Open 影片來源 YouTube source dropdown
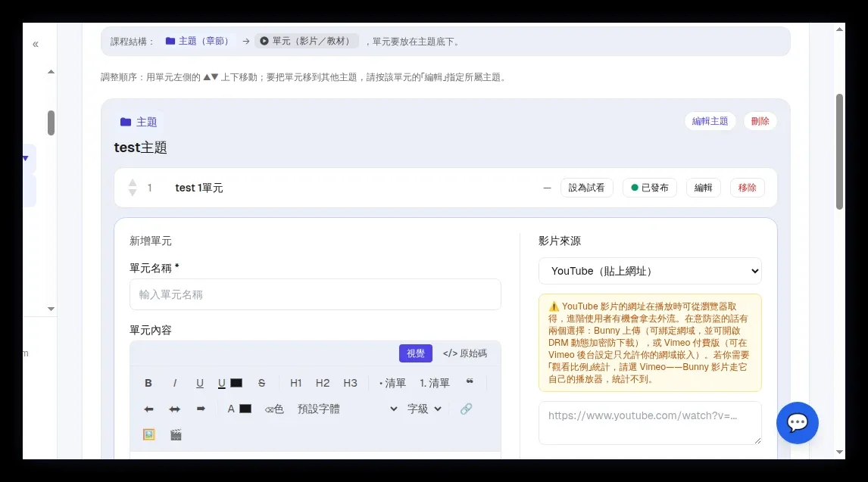868x482 pixels. (x=650, y=271)
